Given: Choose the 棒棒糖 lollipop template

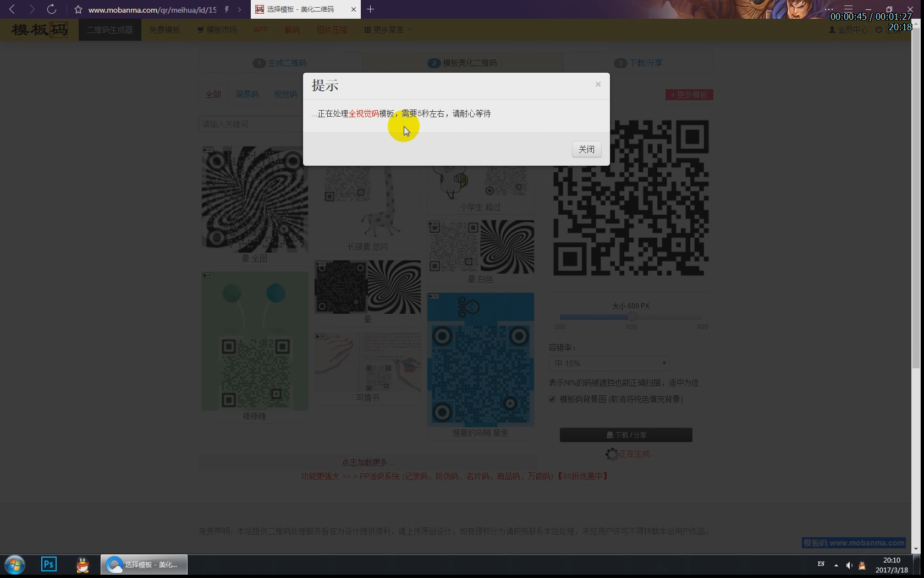Looking at the screenshot, I should tap(254, 341).
